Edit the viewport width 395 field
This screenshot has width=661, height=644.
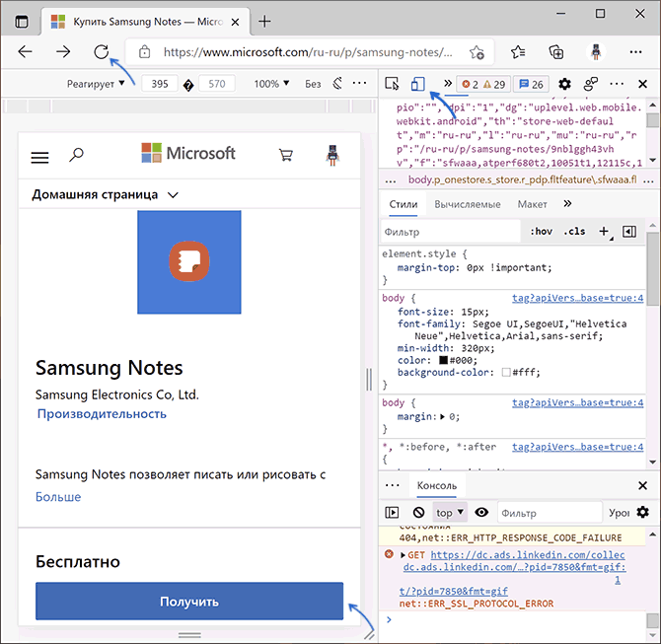pyautogui.click(x=160, y=84)
